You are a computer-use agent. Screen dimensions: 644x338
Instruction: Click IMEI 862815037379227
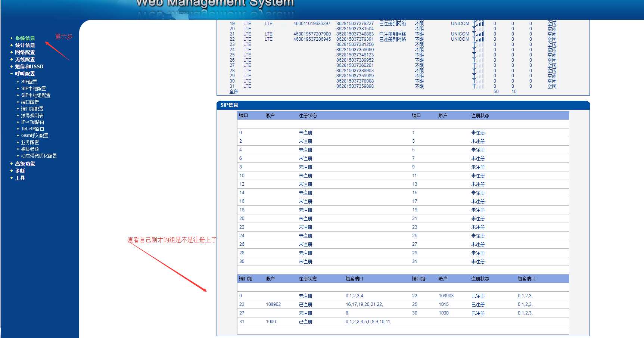pyautogui.click(x=355, y=24)
